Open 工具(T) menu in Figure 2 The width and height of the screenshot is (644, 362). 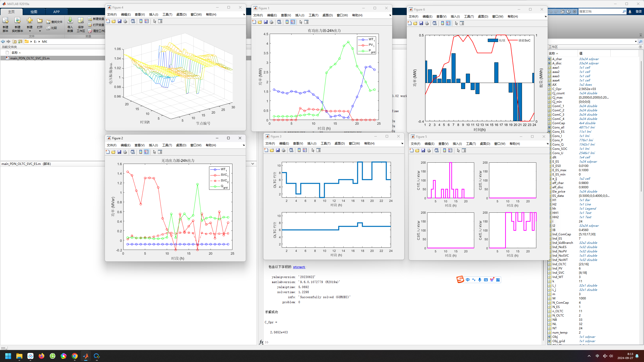[167, 145]
